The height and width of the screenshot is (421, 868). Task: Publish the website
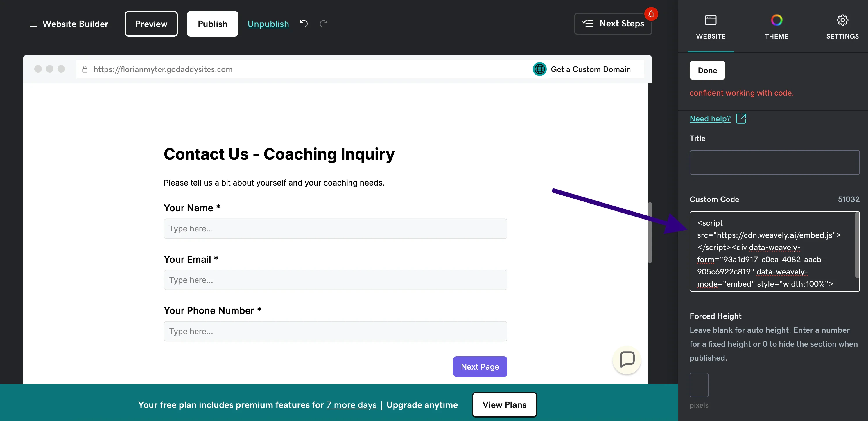tap(212, 24)
